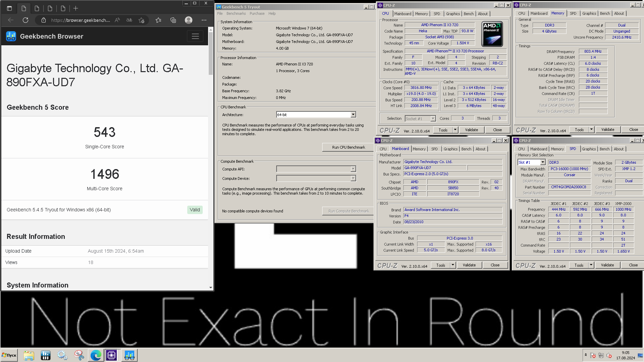Click the BIOS Date value 08/23/2010
This screenshot has width=644, height=362.
453,222
